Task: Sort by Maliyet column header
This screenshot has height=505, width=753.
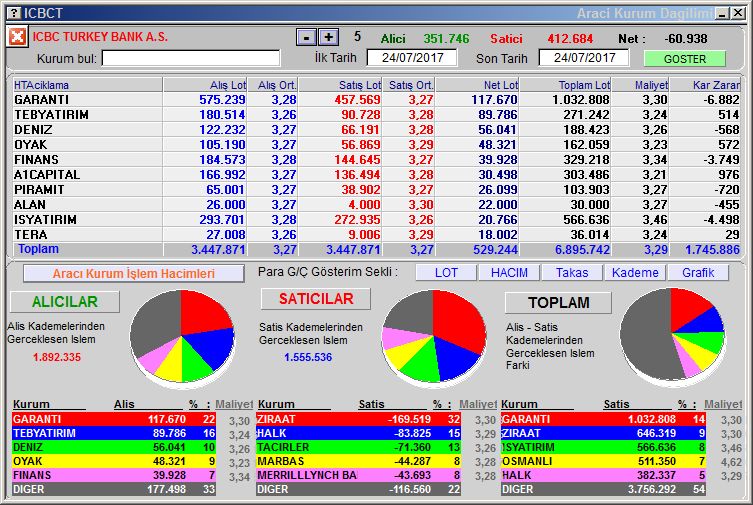Action: [x=641, y=85]
